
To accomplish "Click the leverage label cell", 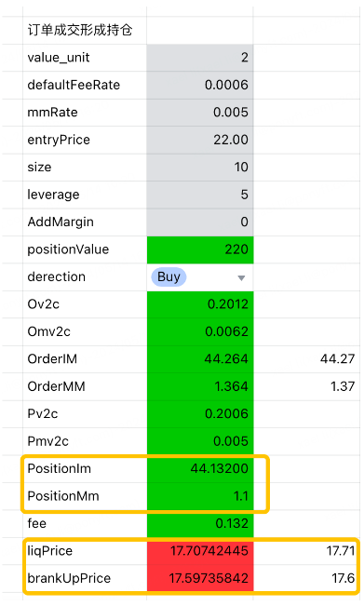I will pos(85,195).
